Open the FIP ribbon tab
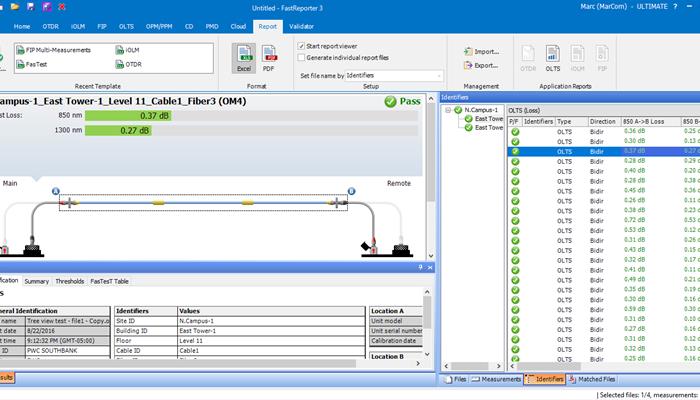 click(102, 26)
